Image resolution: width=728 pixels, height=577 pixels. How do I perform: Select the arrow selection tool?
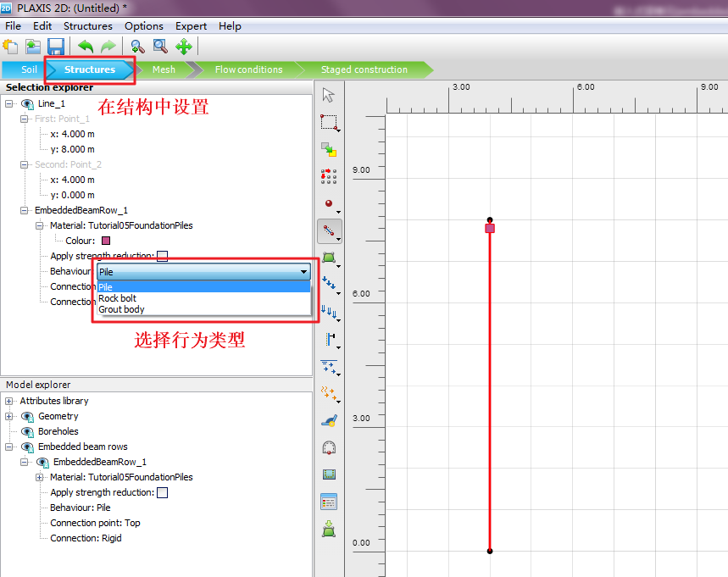[328, 95]
